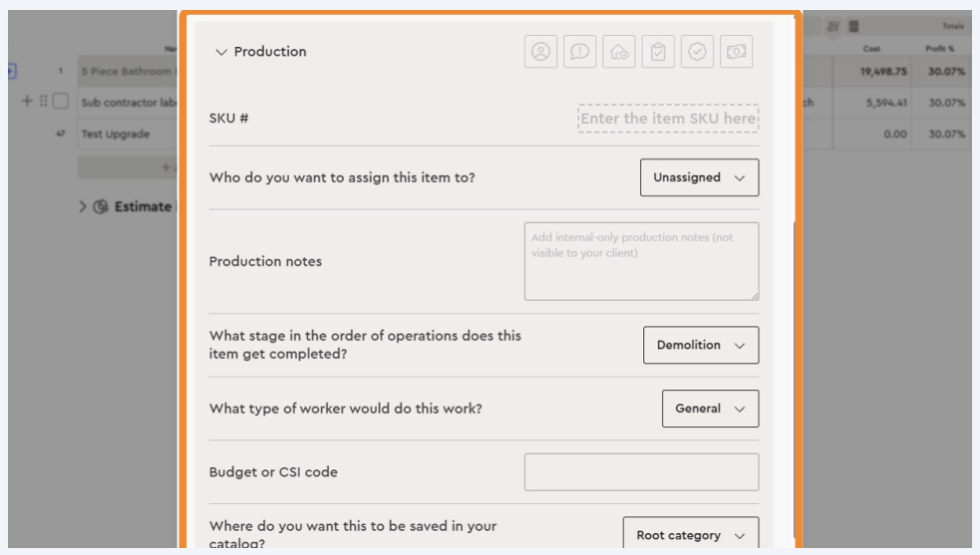Collapse the Production section chevron
980x555 pixels.
coord(221,52)
